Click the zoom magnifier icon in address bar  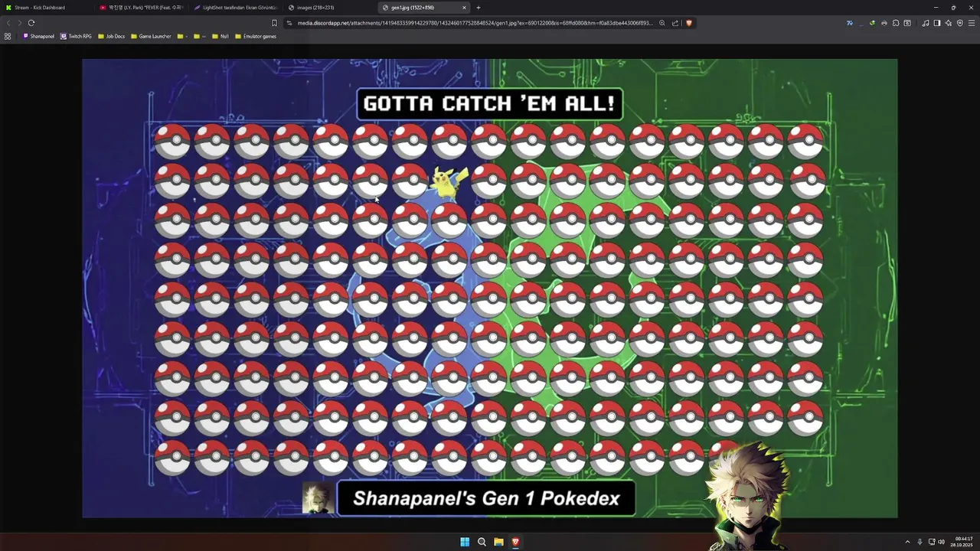tap(662, 23)
